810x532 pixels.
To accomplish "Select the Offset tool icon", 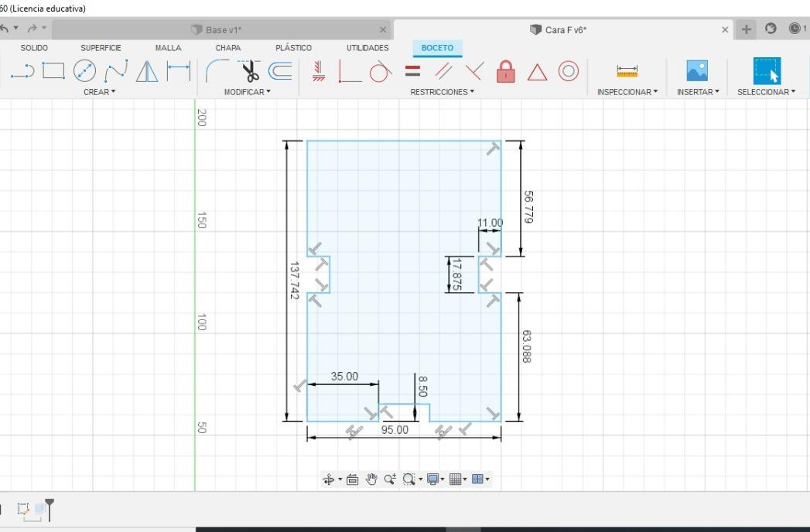I will coord(281,71).
